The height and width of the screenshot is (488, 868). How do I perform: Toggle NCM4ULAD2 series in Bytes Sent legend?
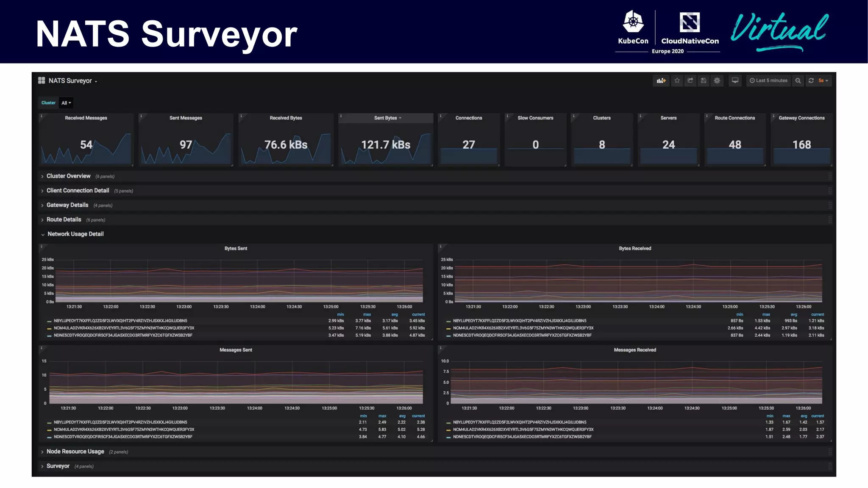pyautogui.click(x=124, y=328)
